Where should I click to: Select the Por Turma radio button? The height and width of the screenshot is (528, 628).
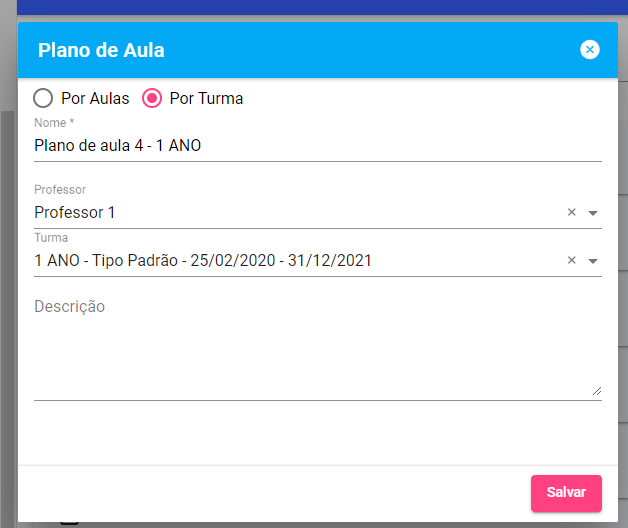pyautogui.click(x=152, y=98)
